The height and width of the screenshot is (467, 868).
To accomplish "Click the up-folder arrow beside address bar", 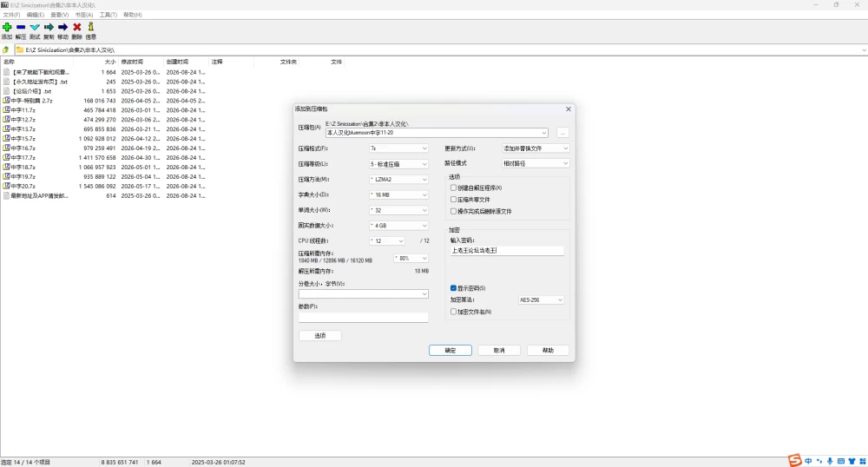I will pyautogui.click(x=5, y=49).
